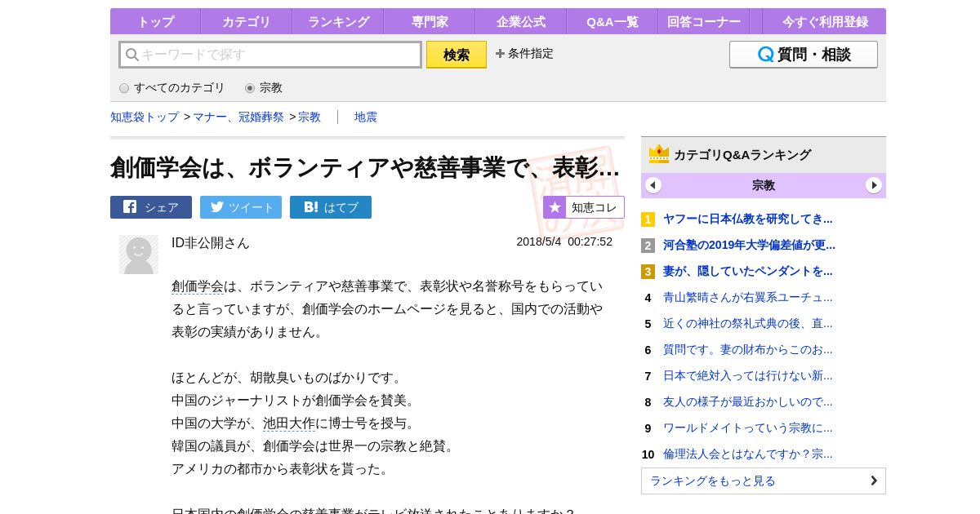Focus the keyword search field
The image size is (980, 514).
point(270,55)
